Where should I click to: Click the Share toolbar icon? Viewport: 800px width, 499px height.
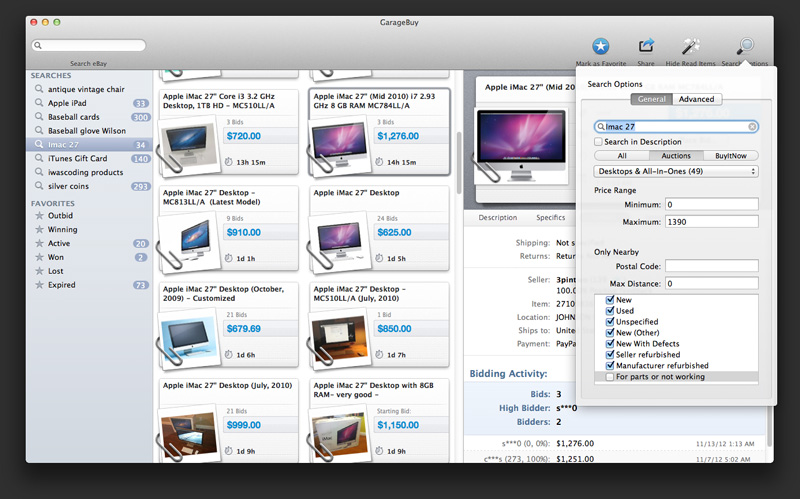coord(646,46)
